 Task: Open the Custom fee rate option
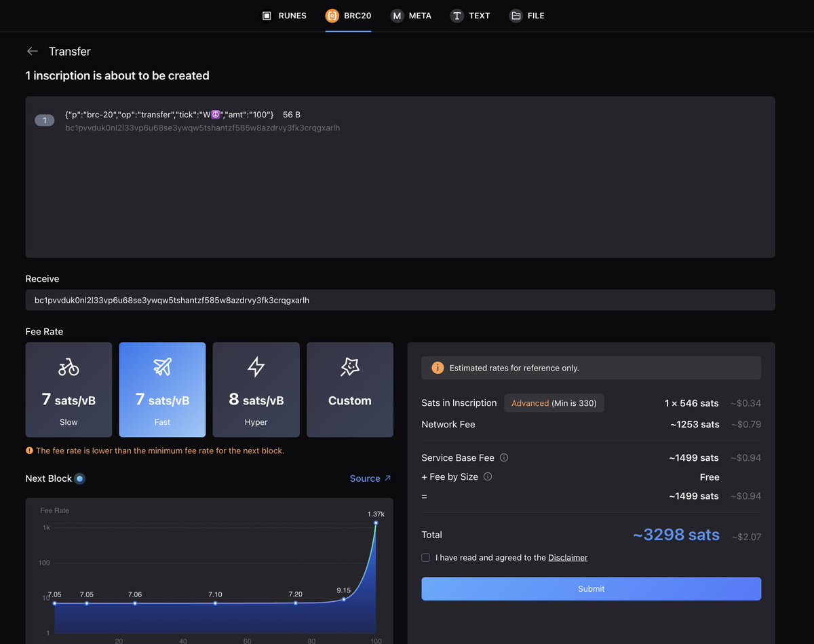(x=350, y=390)
